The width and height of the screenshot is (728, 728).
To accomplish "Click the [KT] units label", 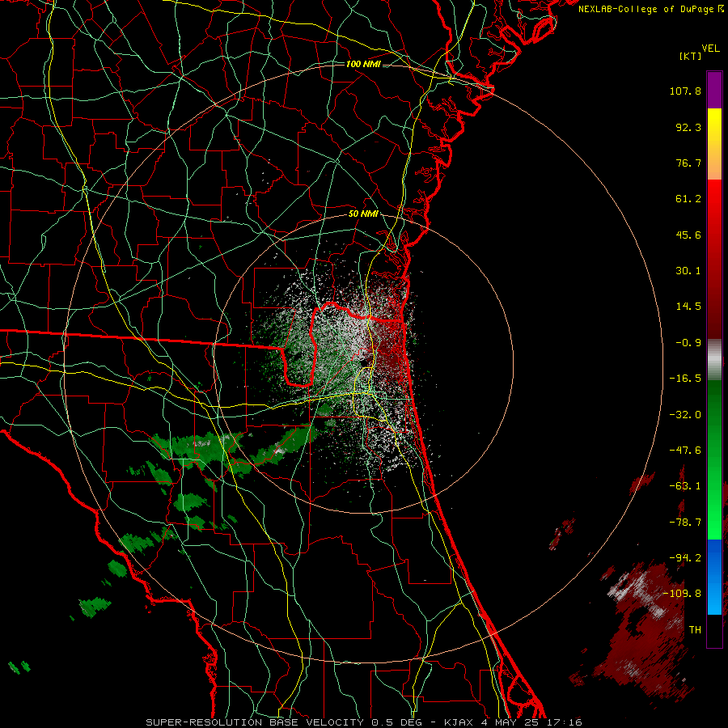I will tap(690, 56).
